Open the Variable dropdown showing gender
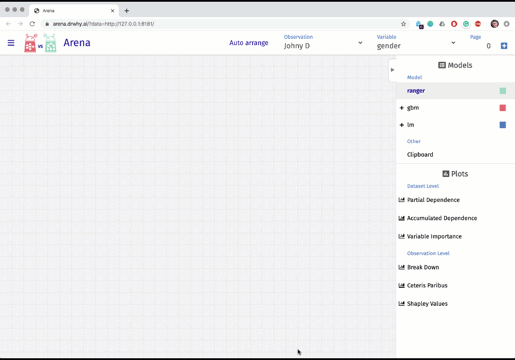The image size is (515, 360). (416, 43)
